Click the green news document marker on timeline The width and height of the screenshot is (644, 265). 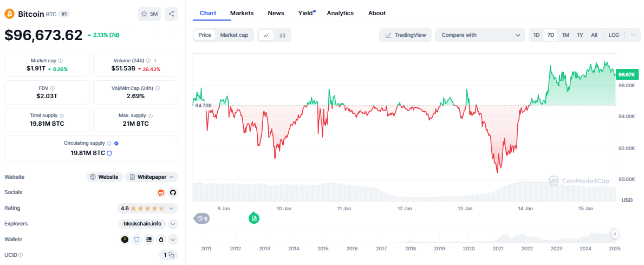254,218
